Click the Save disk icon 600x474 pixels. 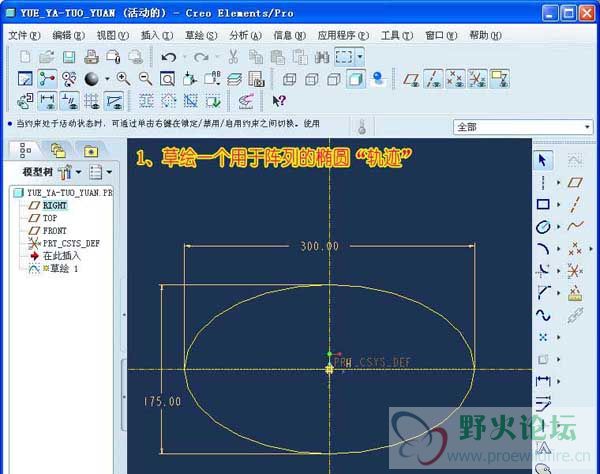pos(69,57)
